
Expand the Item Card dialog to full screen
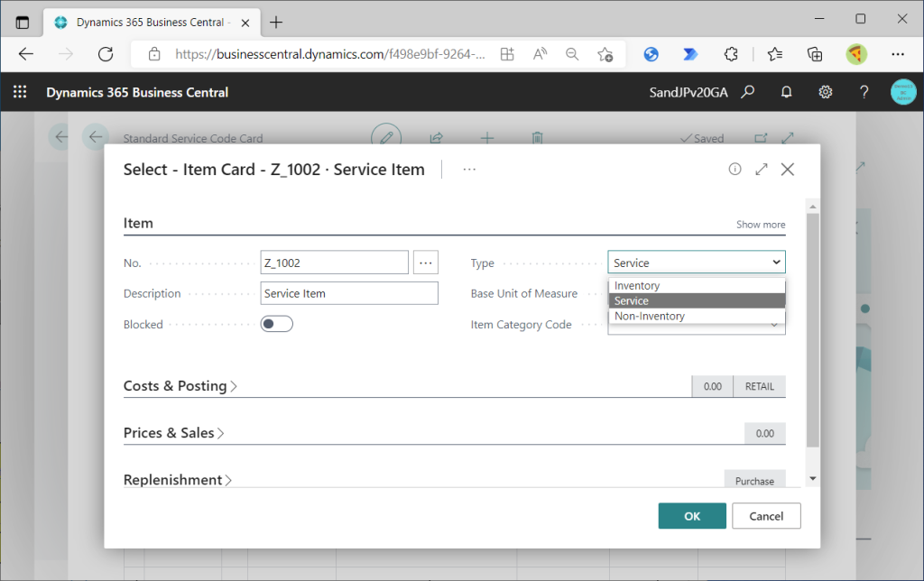tap(762, 169)
